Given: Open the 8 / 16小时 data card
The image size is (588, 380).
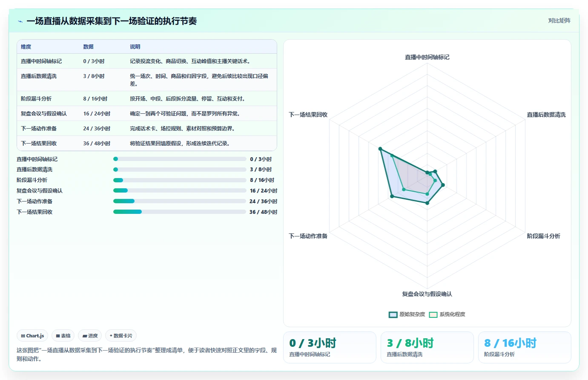Looking at the screenshot, I should [525, 347].
